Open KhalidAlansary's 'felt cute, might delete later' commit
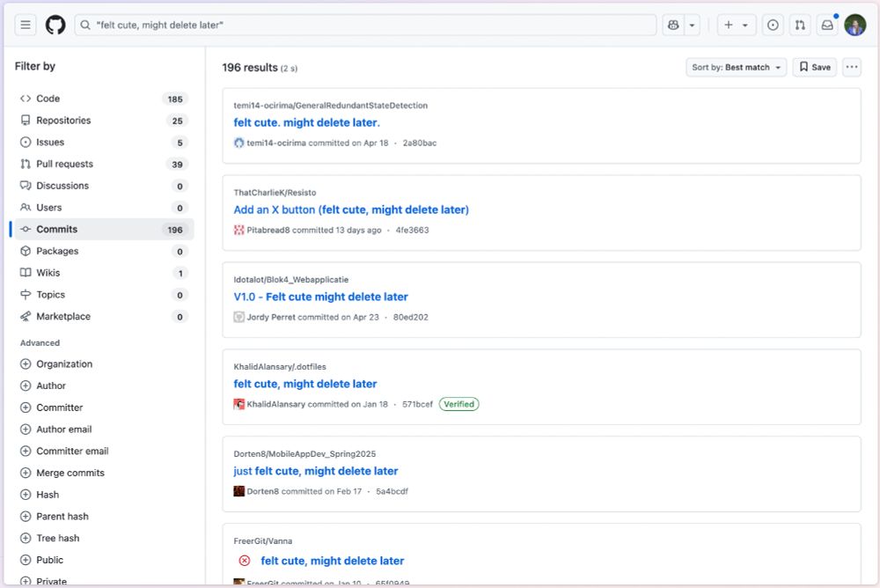The image size is (880, 588). [x=305, y=384]
